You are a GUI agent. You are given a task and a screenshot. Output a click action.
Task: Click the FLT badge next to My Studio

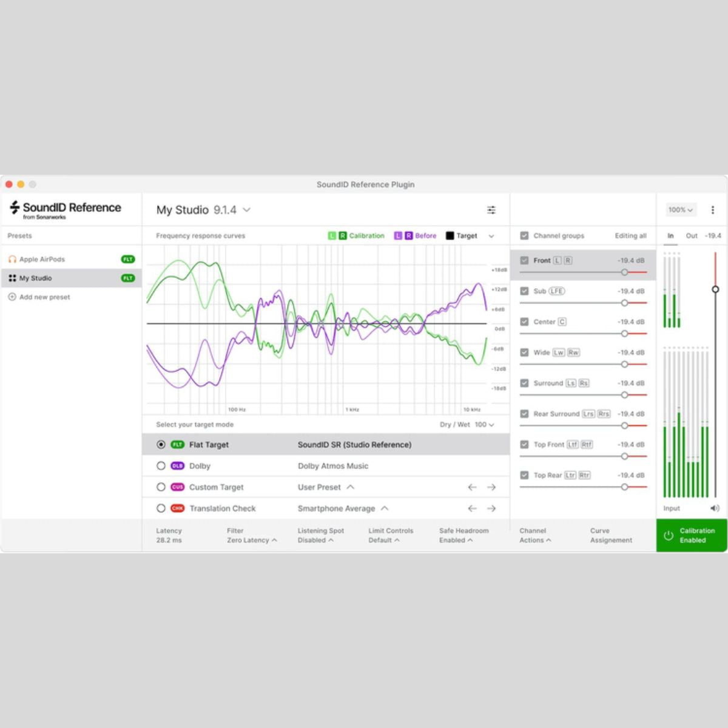click(x=127, y=278)
